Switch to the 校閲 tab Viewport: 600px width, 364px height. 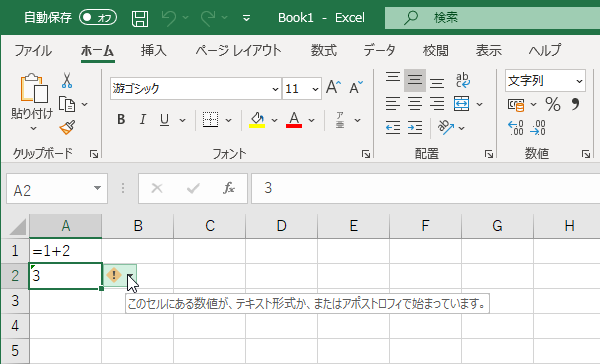coord(436,51)
